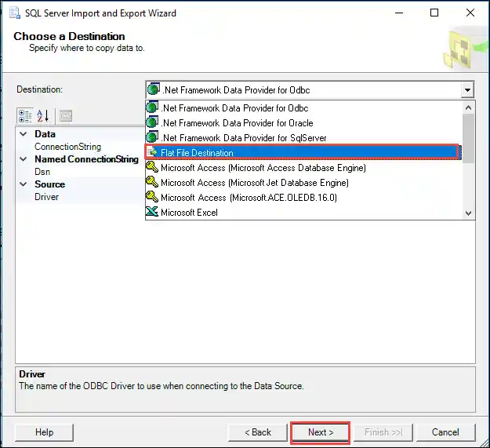This screenshot has width=490, height=448.
Task: Maximize the wizard window
Action: [x=434, y=13]
